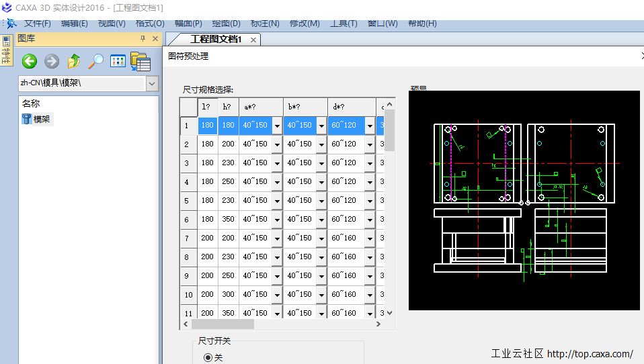Open the library management folder icon
The height and width of the screenshot is (364, 644).
pos(140,62)
